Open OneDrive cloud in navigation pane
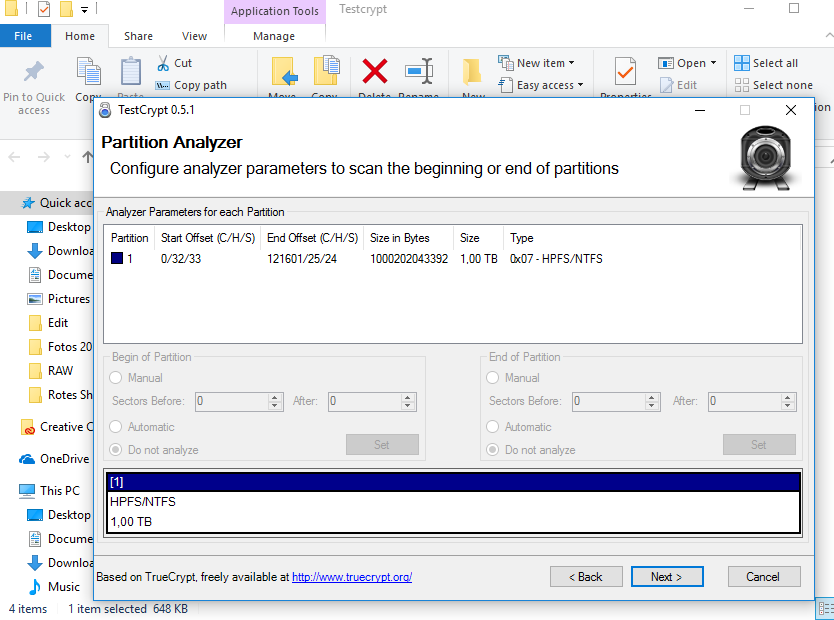The image size is (834, 620). click(27, 459)
